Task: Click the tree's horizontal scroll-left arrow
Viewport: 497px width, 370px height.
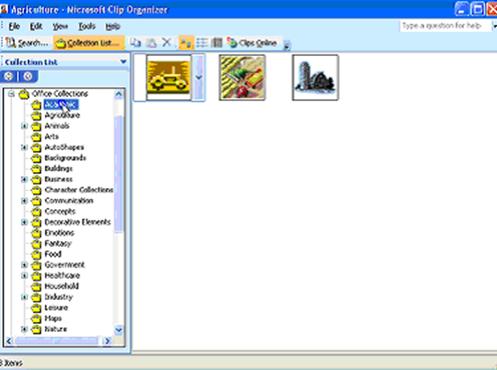Action: (x=9, y=341)
